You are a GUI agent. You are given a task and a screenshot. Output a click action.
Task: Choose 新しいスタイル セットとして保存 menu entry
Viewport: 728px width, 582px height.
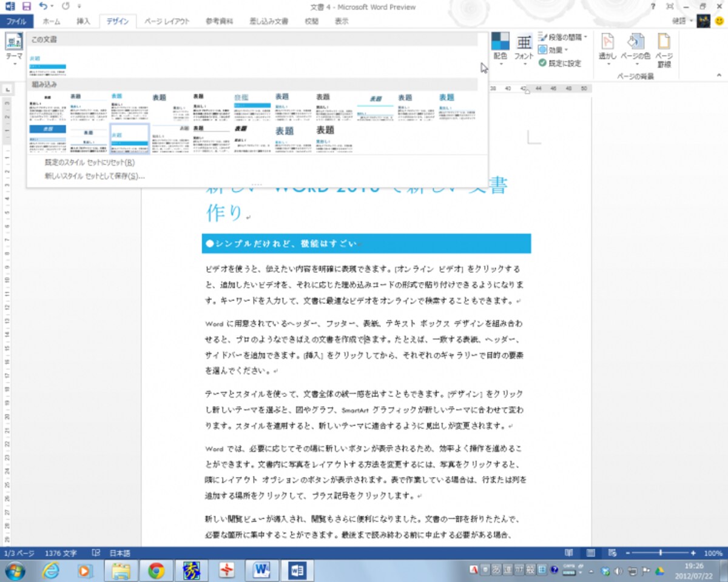click(94, 176)
